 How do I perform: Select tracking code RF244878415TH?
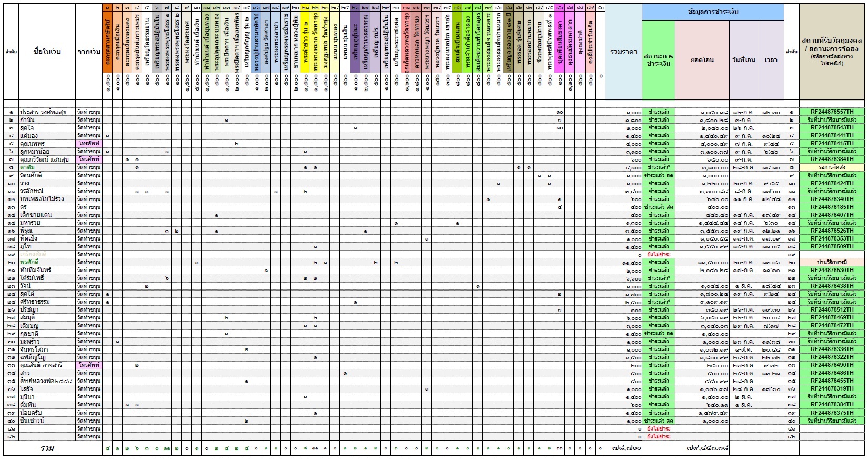click(832, 144)
